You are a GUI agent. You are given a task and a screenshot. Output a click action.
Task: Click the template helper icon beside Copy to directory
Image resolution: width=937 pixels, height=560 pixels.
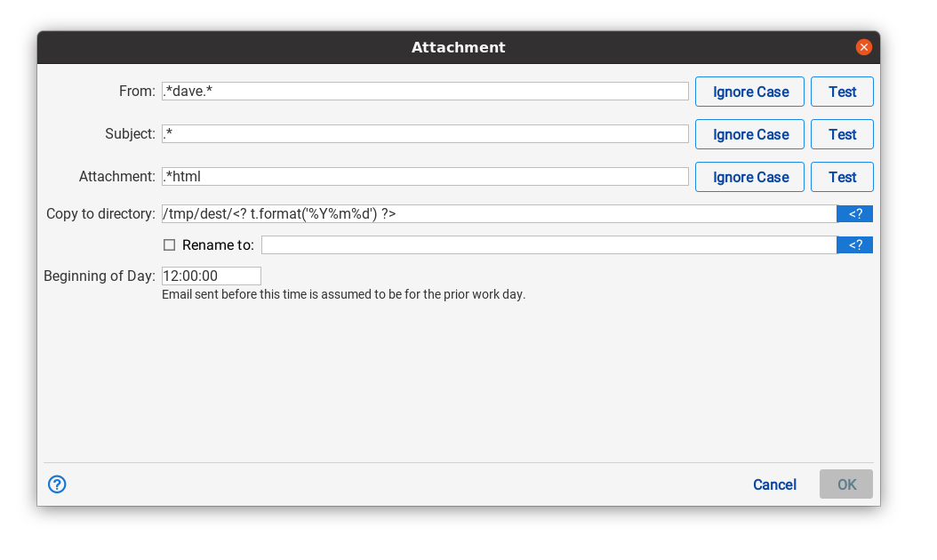pyautogui.click(x=854, y=213)
